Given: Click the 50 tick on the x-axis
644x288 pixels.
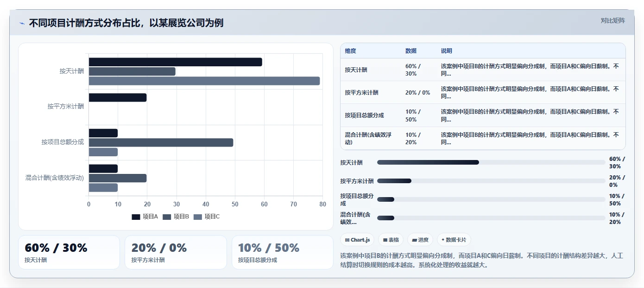Looking at the screenshot, I should [x=235, y=205].
